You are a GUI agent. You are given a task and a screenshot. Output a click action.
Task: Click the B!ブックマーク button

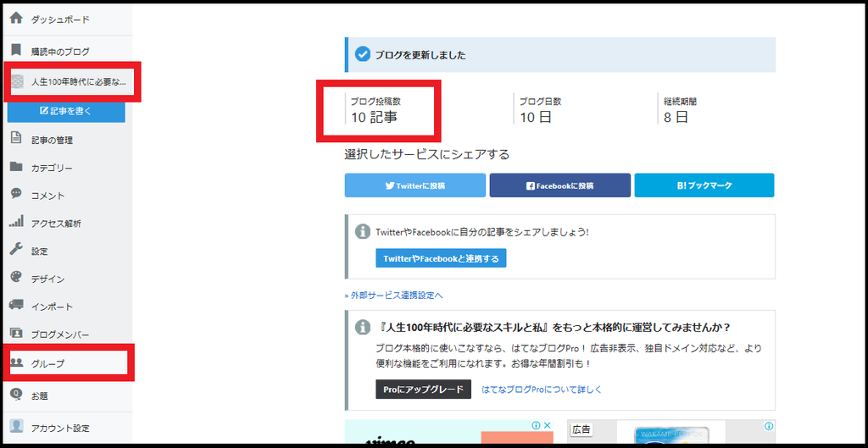point(704,185)
